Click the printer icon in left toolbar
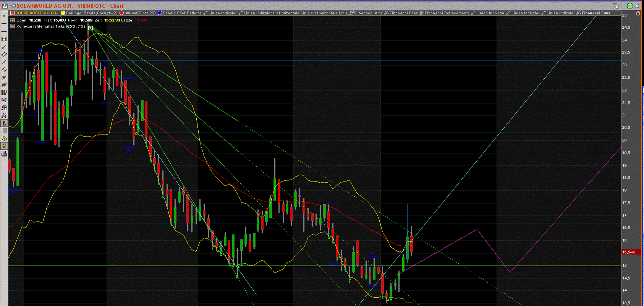This screenshot has height=306, width=644. point(4,154)
